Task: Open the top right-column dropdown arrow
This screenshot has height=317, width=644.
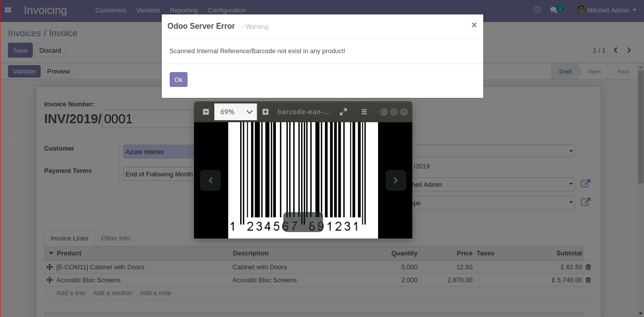Action: [571, 151]
